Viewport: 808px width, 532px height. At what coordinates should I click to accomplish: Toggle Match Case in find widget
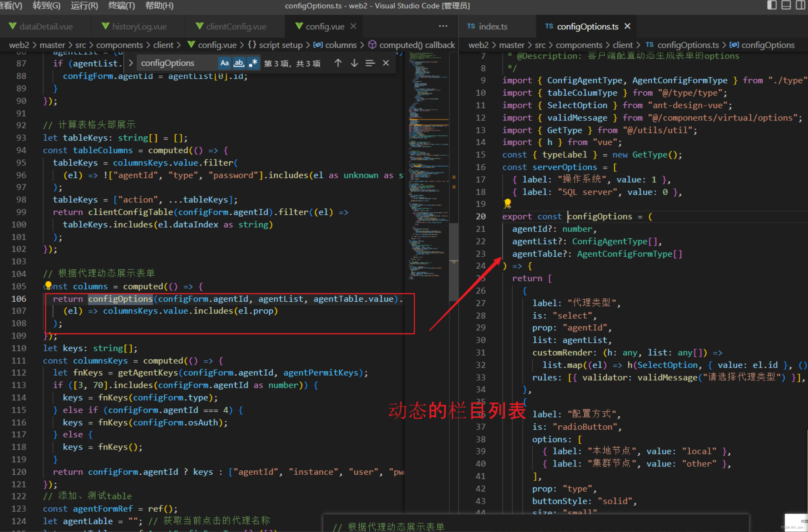pyautogui.click(x=224, y=63)
